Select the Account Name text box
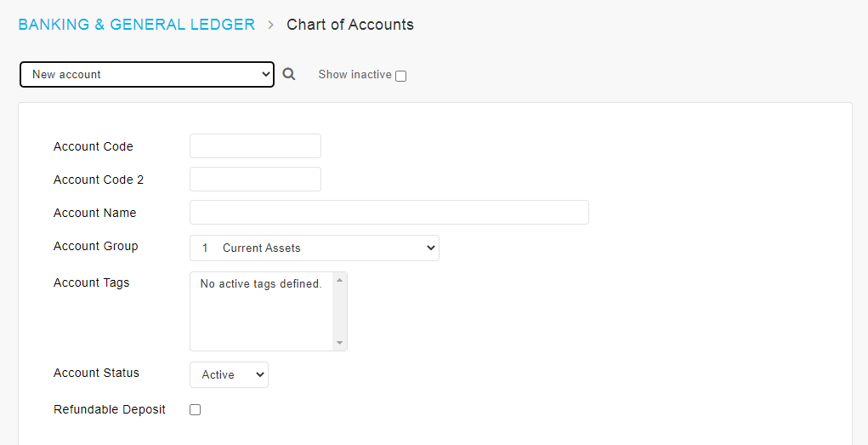Image resolution: width=868 pixels, height=445 pixels. tap(389, 212)
